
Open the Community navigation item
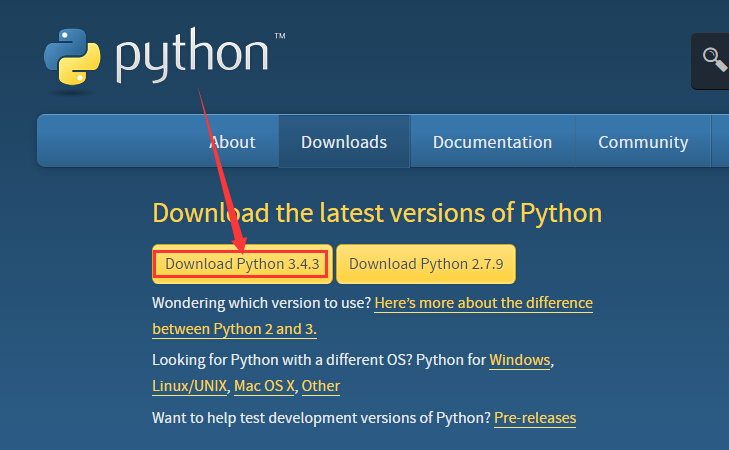[x=643, y=142]
